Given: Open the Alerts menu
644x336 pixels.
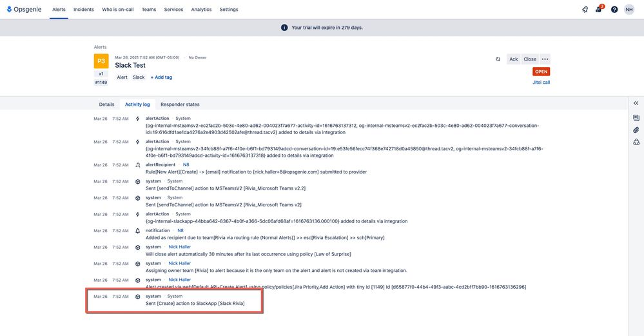Looking at the screenshot, I should pyautogui.click(x=59, y=10).
